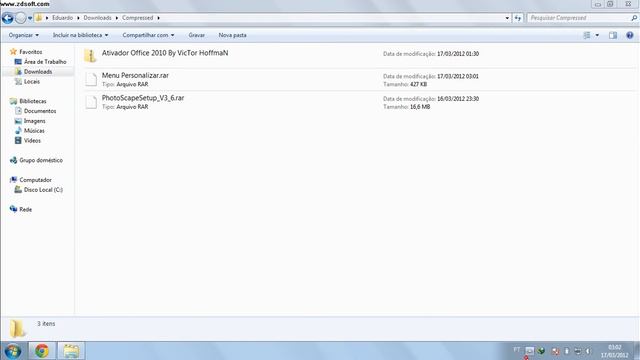Click the PhotoScapeSetup_V3_6.rar file icon

coord(91,102)
